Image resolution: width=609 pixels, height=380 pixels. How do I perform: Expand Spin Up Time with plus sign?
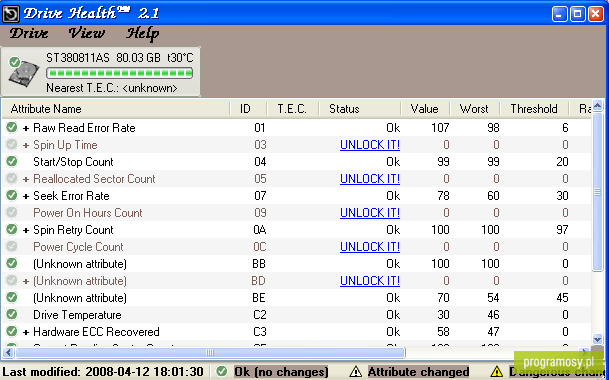pyautogui.click(x=26, y=145)
